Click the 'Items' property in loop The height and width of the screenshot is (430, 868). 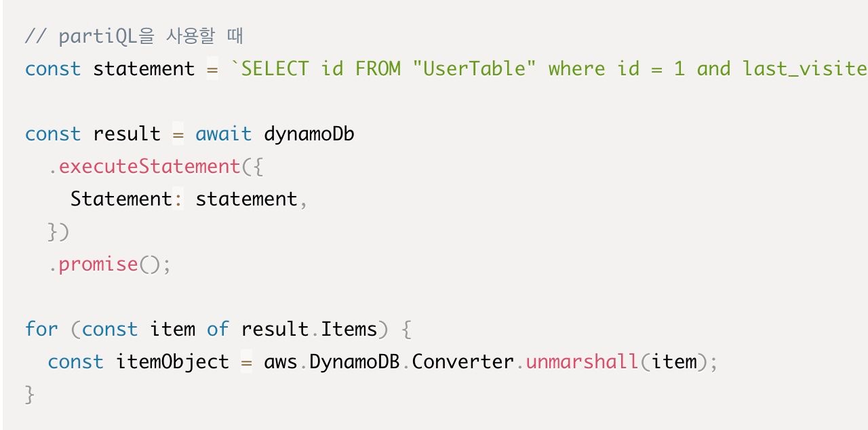pyautogui.click(x=349, y=330)
